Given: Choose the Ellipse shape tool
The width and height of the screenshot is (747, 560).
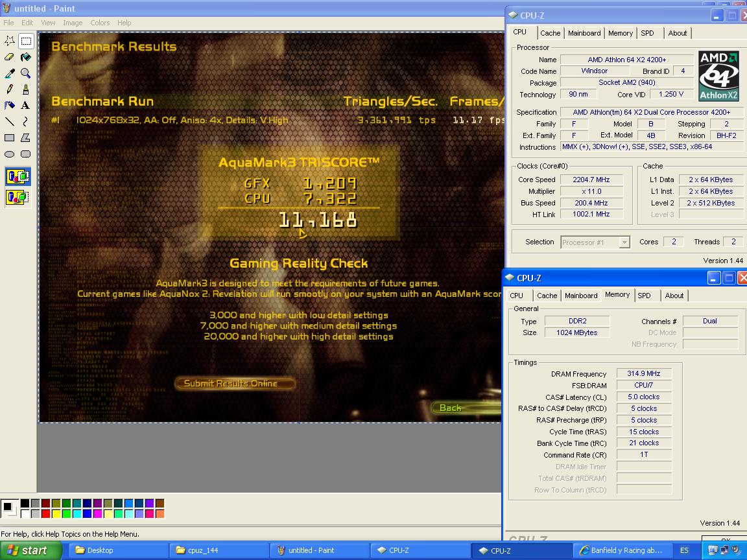Looking at the screenshot, I should 10,154.
